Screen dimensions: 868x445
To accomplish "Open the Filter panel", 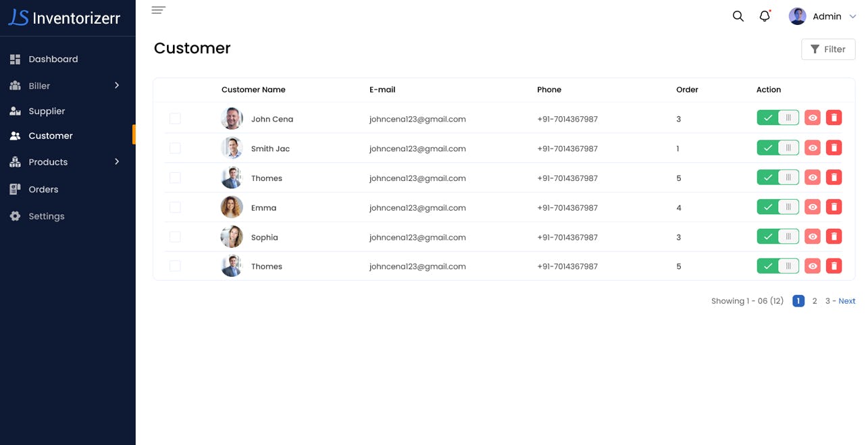I will [828, 49].
